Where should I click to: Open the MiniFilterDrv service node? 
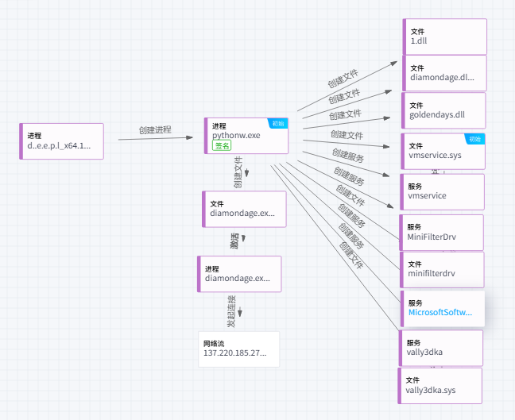coord(442,232)
